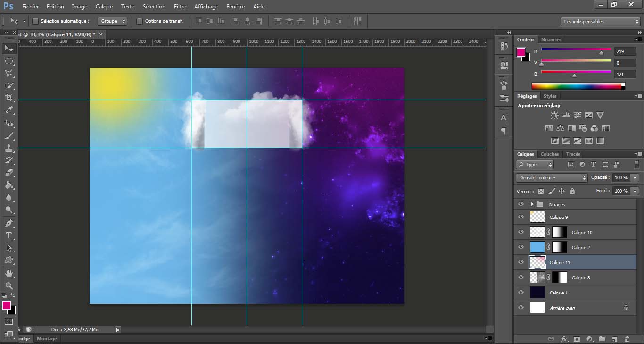Select the Brush tool
Viewport: 644px width, 344px height.
(x=9, y=136)
